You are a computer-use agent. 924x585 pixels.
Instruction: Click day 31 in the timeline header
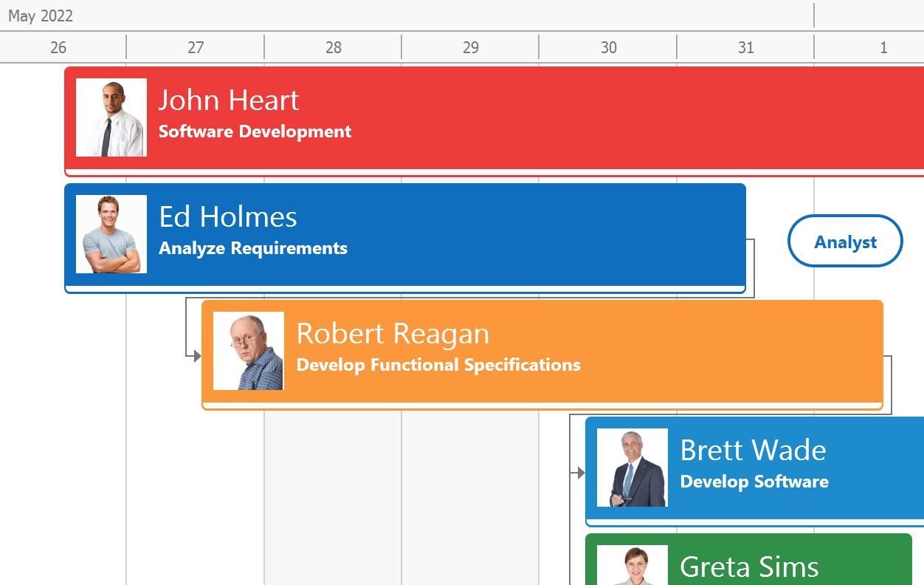point(746,48)
